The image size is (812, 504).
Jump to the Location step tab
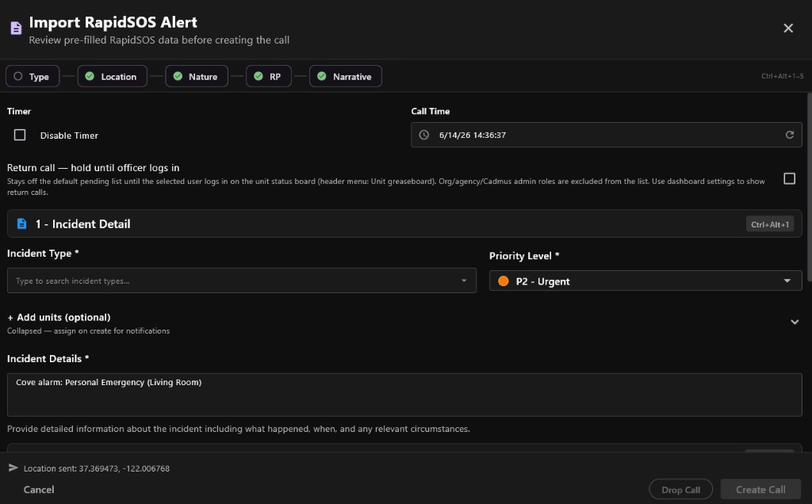point(113,76)
